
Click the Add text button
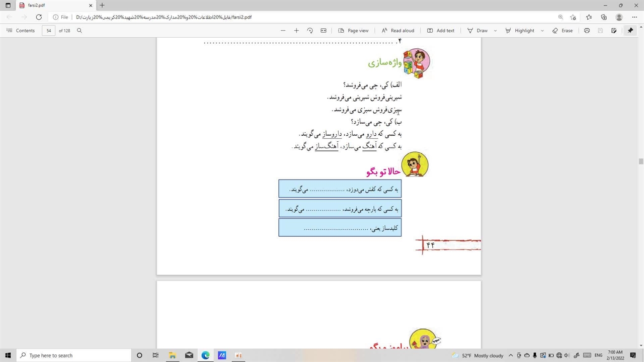[x=440, y=31]
